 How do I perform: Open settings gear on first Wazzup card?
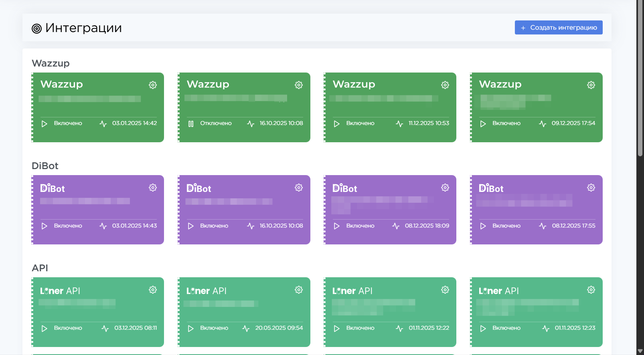153,85
